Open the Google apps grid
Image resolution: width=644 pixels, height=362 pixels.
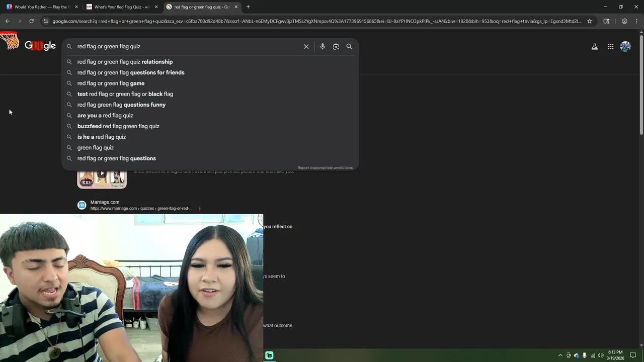(610, 47)
